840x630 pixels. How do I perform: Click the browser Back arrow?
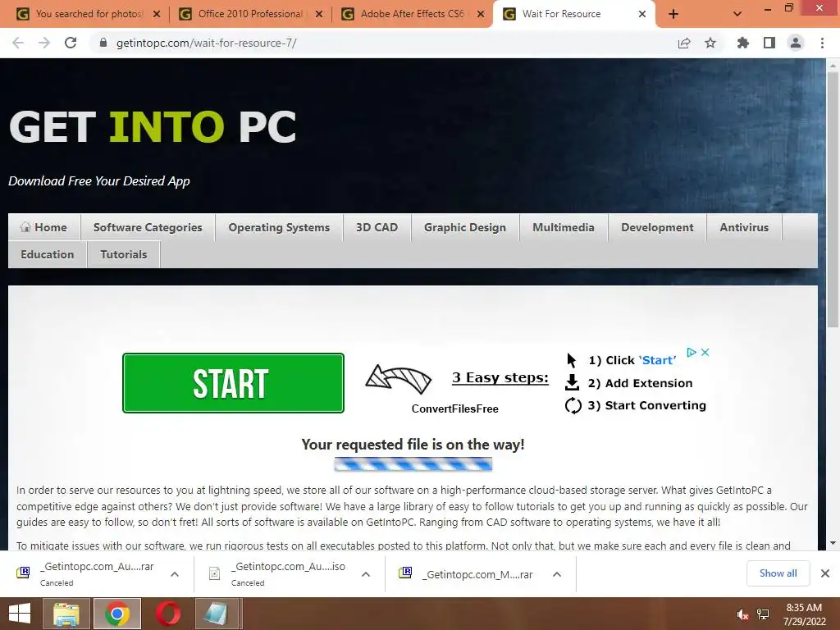18,43
